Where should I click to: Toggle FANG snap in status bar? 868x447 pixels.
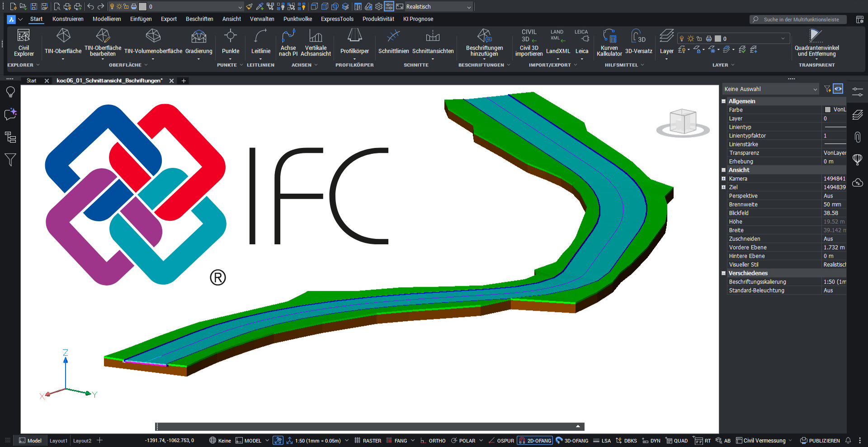click(x=396, y=441)
